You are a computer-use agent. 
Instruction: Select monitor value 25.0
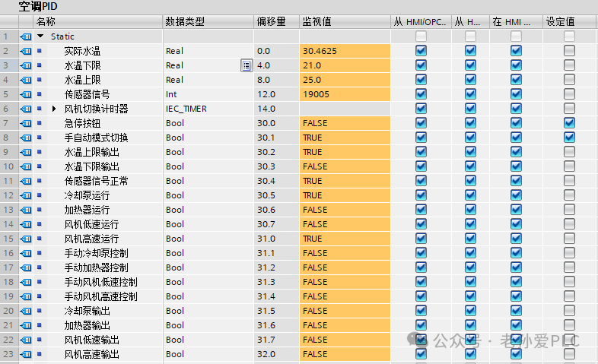345,80
